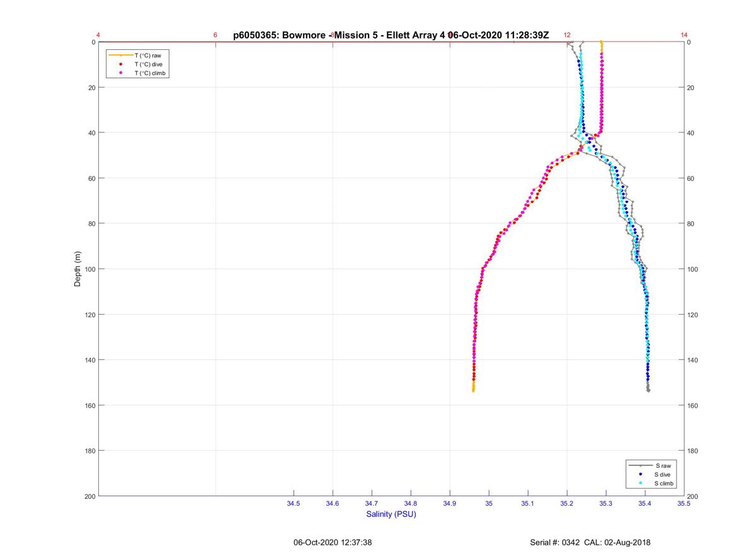
Task: Click the salinity tick label '35.1'
Action: pyautogui.click(x=528, y=504)
